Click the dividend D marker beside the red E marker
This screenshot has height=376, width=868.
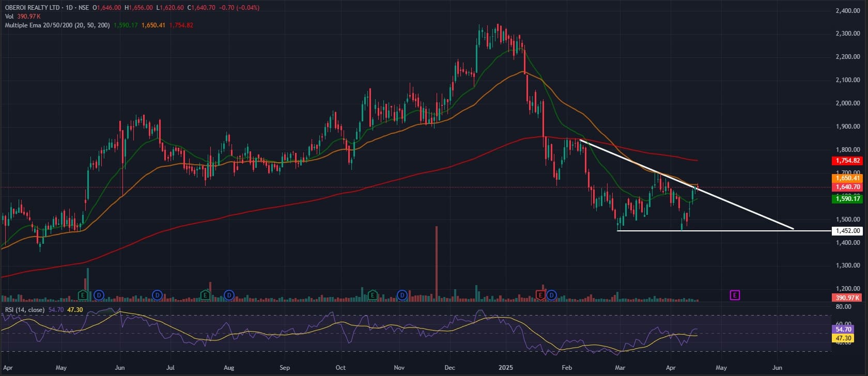(551, 295)
